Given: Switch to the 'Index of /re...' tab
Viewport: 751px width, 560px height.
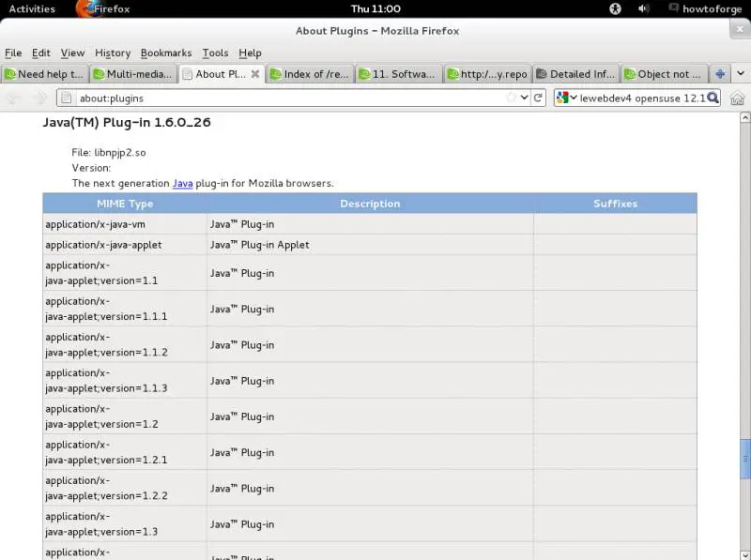Looking at the screenshot, I should [310, 74].
